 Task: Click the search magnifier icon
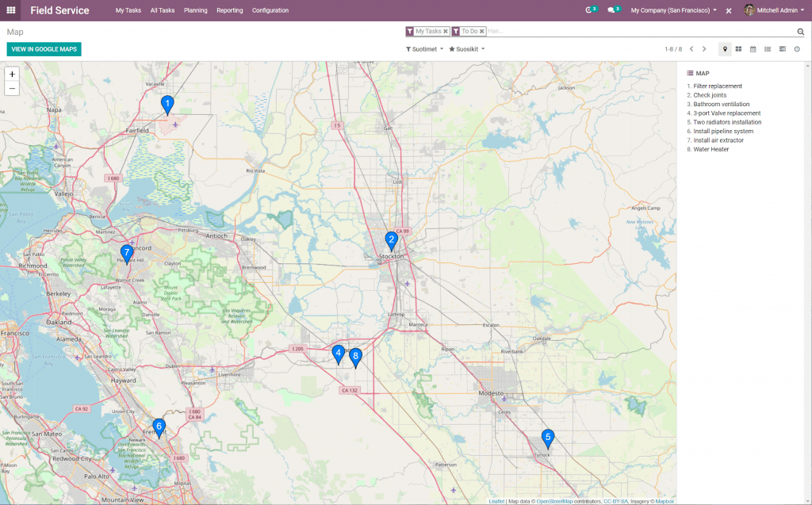[x=800, y=32]
